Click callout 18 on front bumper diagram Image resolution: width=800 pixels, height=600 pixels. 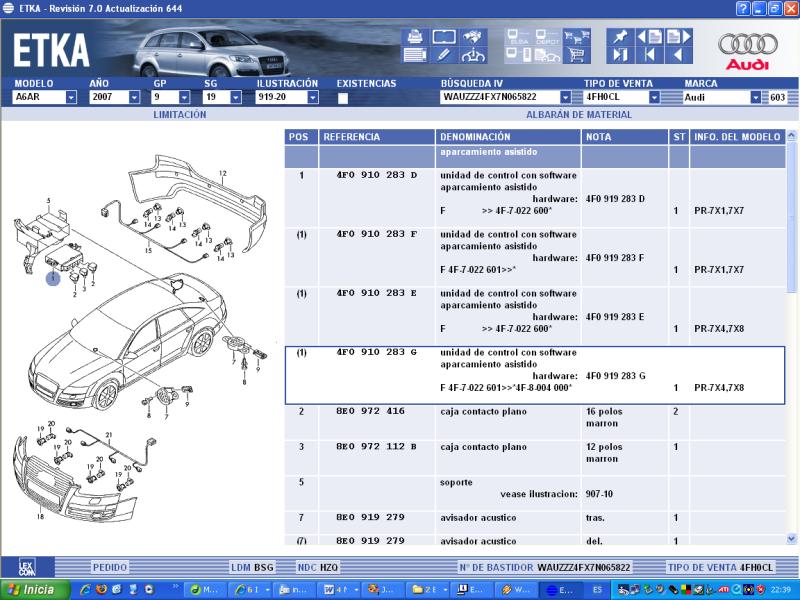point(40,516)
